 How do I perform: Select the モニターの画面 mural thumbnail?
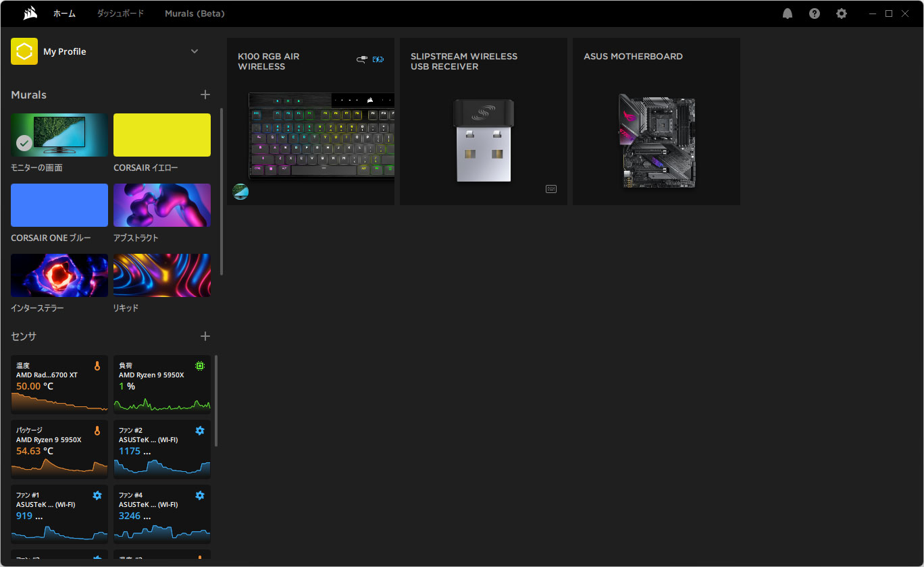coord(59,135)
